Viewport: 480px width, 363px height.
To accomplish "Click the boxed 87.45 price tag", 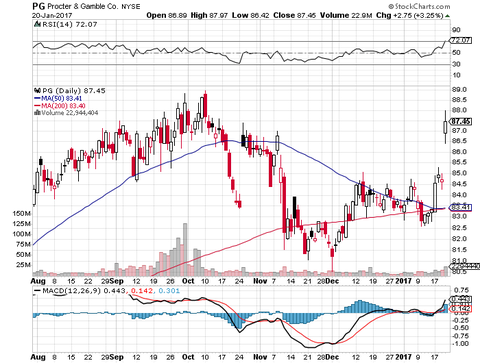I will pos(460,121).
